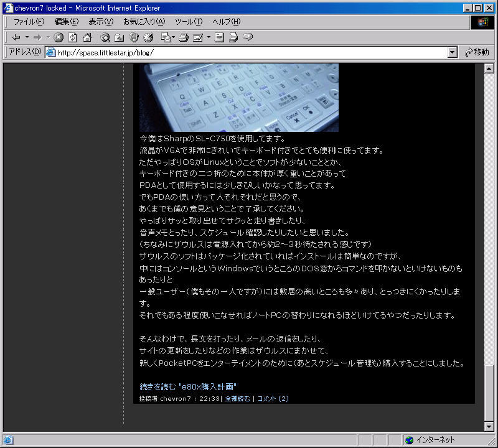This screenshot has height=448, width=498.
Task: Print the page with printer icon
Action: (x=184, y=37)
